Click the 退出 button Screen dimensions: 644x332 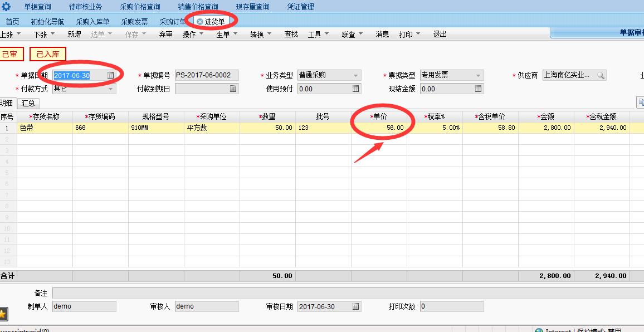[x=440, y=35]
